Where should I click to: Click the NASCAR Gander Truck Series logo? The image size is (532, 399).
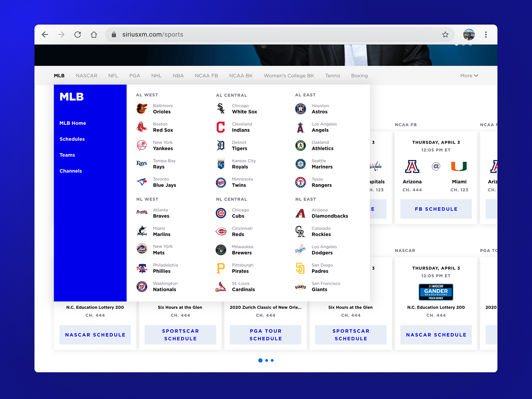tap(436, 292)
